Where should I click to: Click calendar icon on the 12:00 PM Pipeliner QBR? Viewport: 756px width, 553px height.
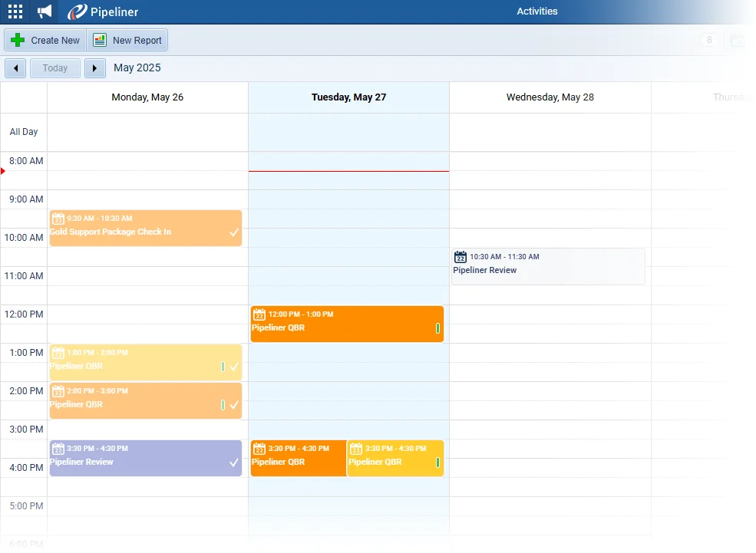point(259,314)
